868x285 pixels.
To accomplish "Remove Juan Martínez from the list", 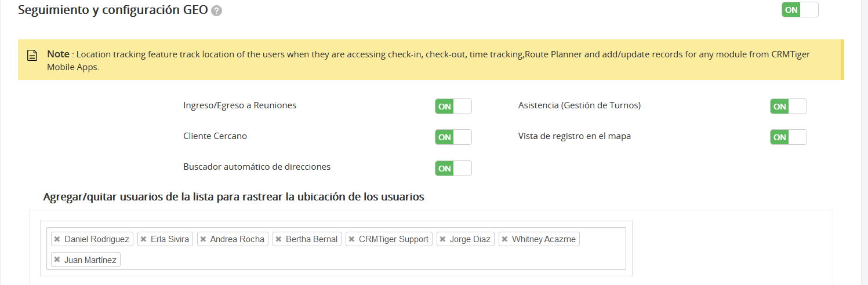I will pos(57,260).
